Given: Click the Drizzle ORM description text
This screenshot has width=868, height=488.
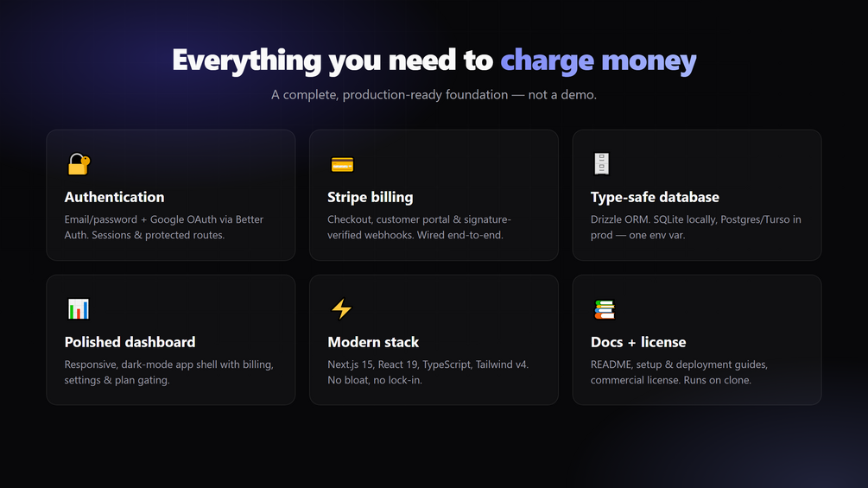Looking at the screenshot, I should tap(696, 227).
